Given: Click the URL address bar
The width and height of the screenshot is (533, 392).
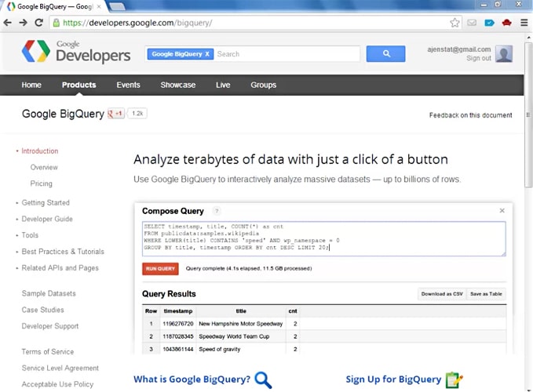Looking at the screenshot, I should pyautogui.click(x=254, y=23).
